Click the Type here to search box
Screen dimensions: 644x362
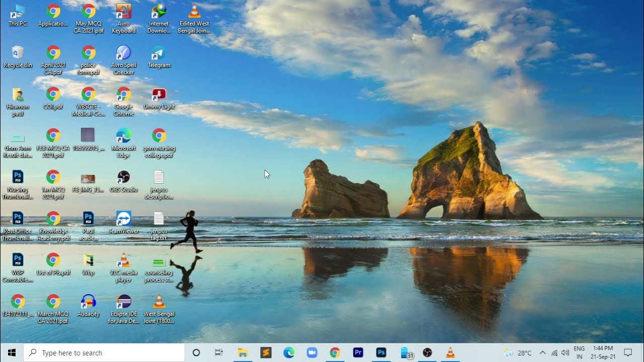(x=104, y=352)
